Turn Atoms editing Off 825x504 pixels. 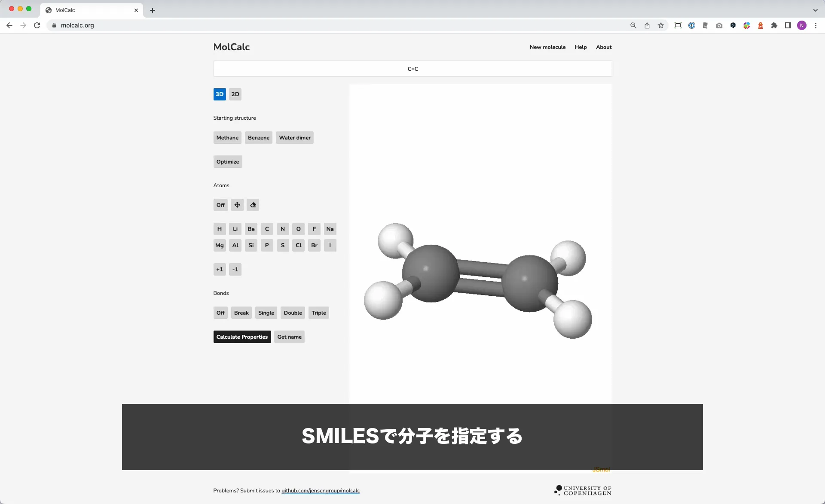coord(220,205)
